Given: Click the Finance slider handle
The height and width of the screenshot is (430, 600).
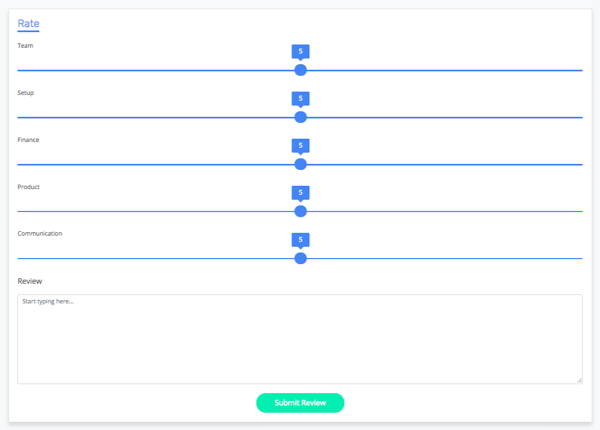Looking at the screenshot, I should tap(300, 164).
